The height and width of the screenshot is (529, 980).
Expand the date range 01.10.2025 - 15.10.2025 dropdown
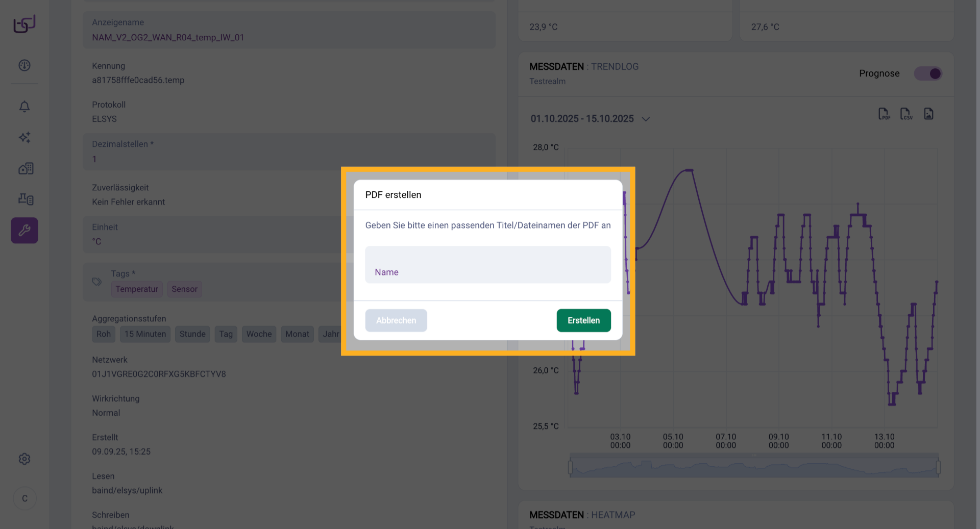pyautogui.click(x=590, y=119)
